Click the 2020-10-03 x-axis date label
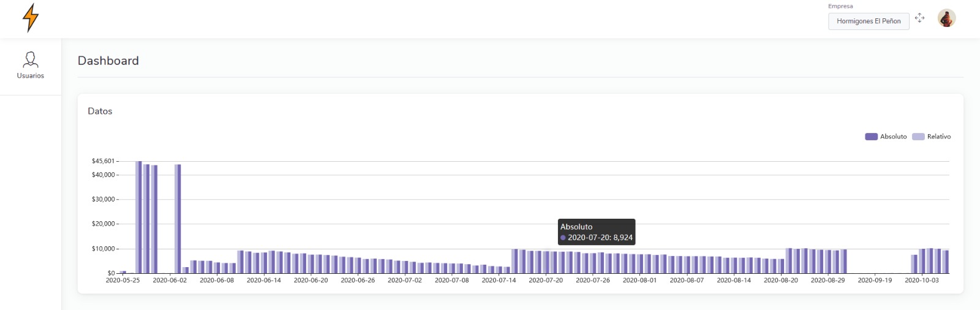980x310 pixels. [922, 280]
